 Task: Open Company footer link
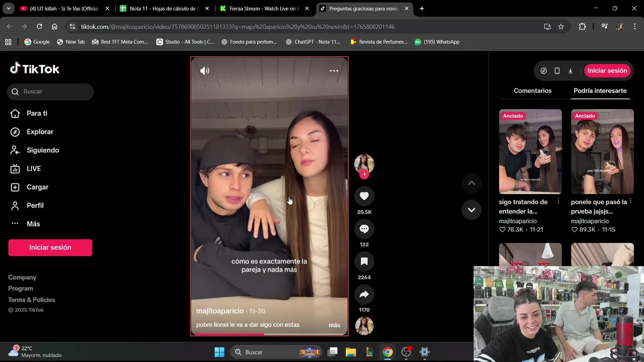pos(22,278)
